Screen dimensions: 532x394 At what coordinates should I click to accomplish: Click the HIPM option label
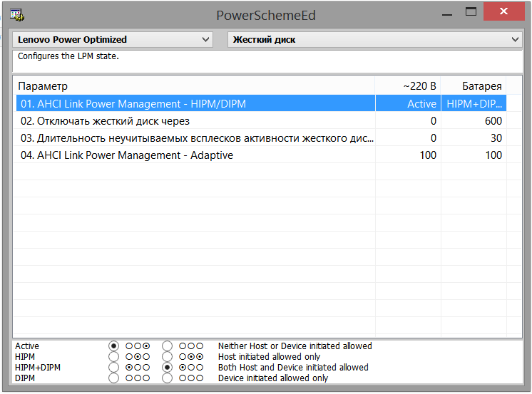(x=25, y=357)
